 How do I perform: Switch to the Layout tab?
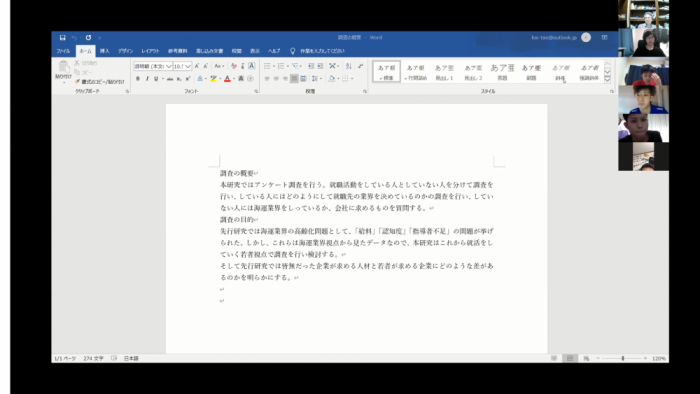150,51
